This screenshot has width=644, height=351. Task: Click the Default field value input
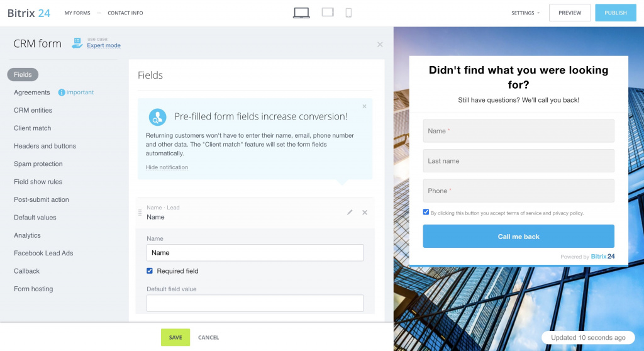(255, 303)
